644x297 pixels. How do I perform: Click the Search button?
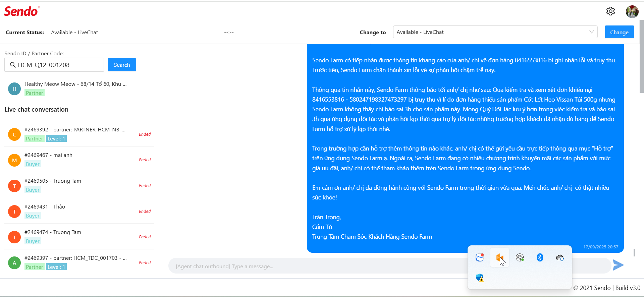tap(122, 65)
